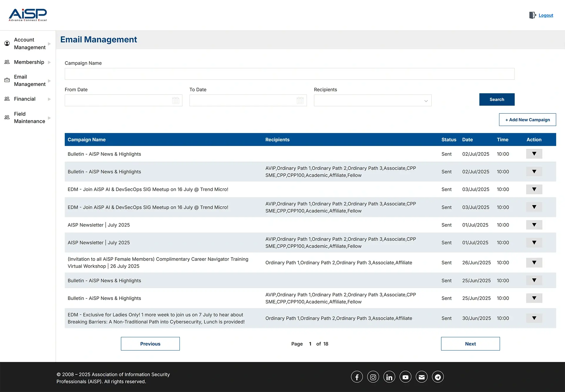Open action dropdown for AISP Newsletter first row
565x392 pixels.
(534, 225)
